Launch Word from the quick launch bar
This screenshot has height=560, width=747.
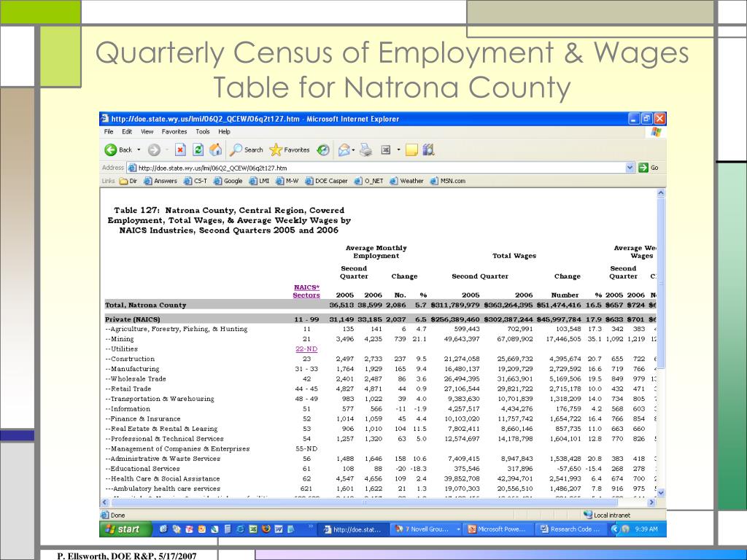click(279, 529)
